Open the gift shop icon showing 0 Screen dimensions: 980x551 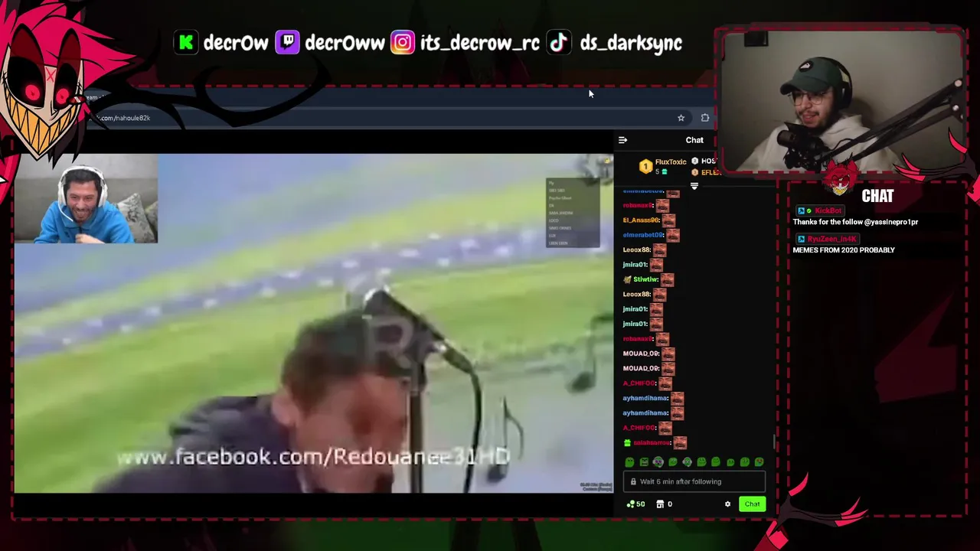tap(664, 504)
